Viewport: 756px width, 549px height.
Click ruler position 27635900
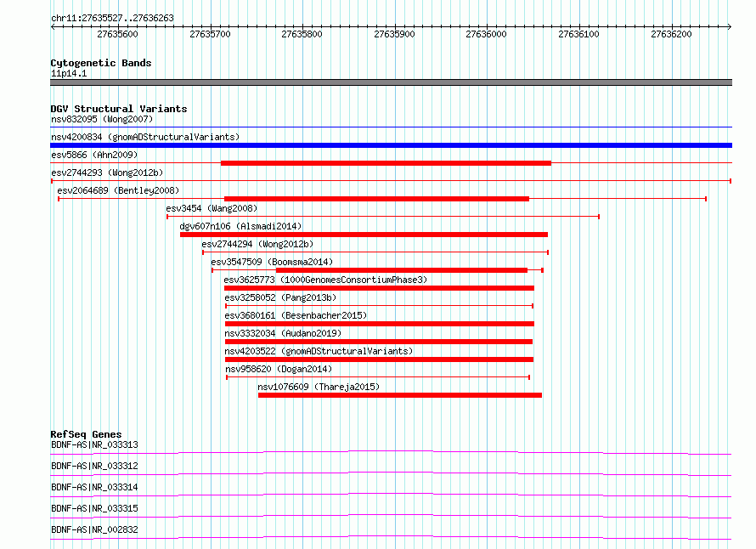[394, 34]
